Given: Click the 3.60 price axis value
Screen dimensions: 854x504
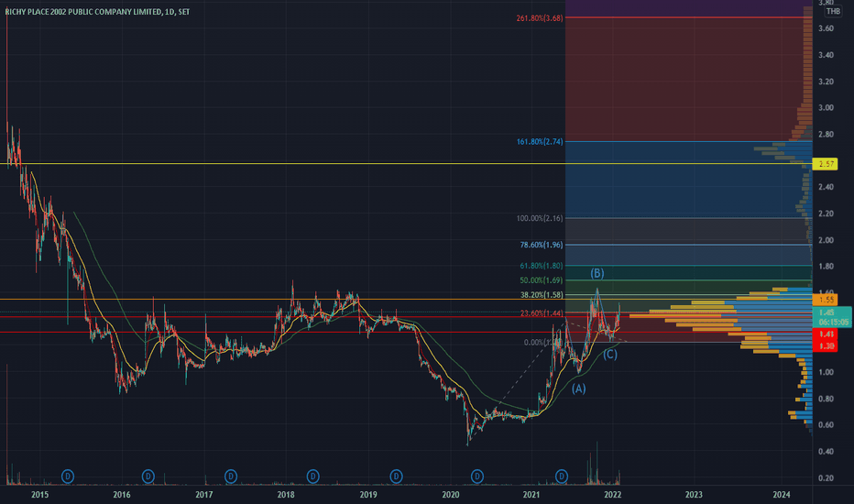Looking at the screenshot, I should pyautogui.click(x=826, y=28).
